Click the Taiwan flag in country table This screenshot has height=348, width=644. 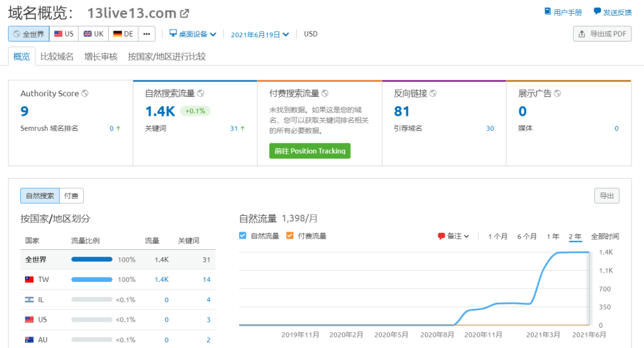point(29,280)
